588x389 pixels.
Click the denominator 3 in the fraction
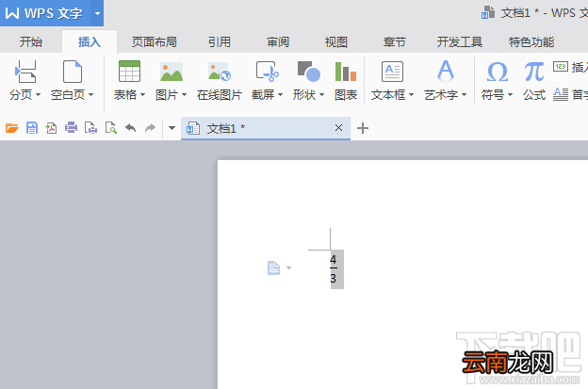333,279
